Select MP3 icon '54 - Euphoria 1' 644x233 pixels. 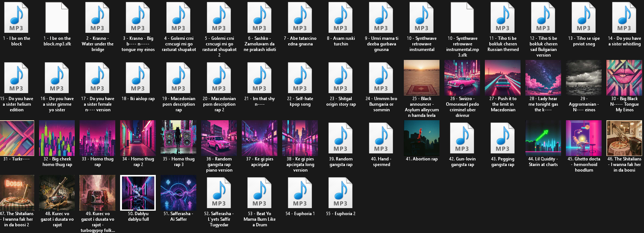(x=300, y=193)
